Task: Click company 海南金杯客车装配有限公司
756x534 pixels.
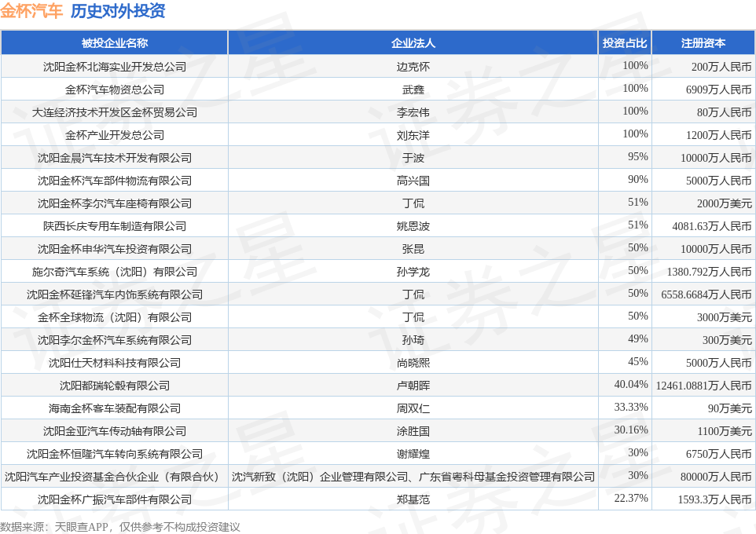Action: [x=115, y=408]
